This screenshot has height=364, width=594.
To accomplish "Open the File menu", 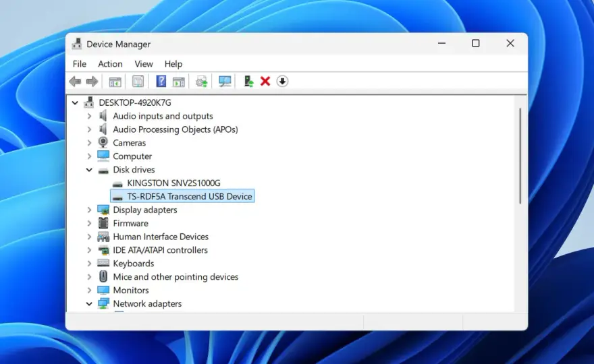I will point(80,64).
